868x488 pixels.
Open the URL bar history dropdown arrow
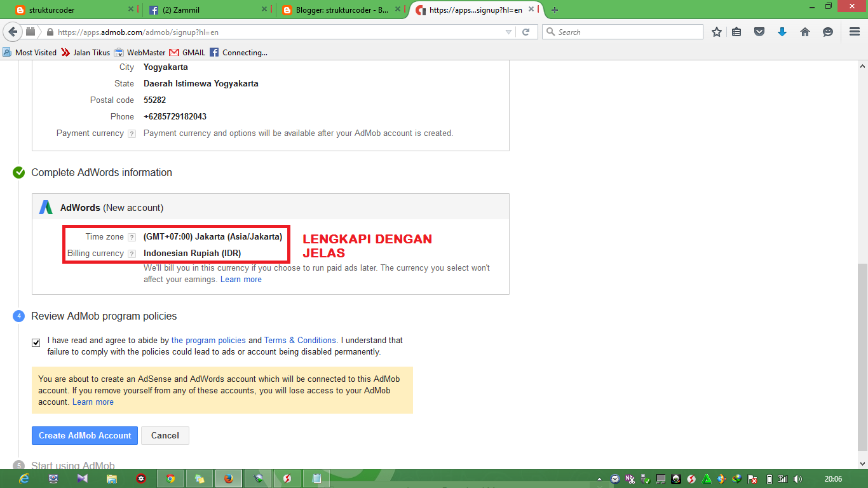pos(508,32)
